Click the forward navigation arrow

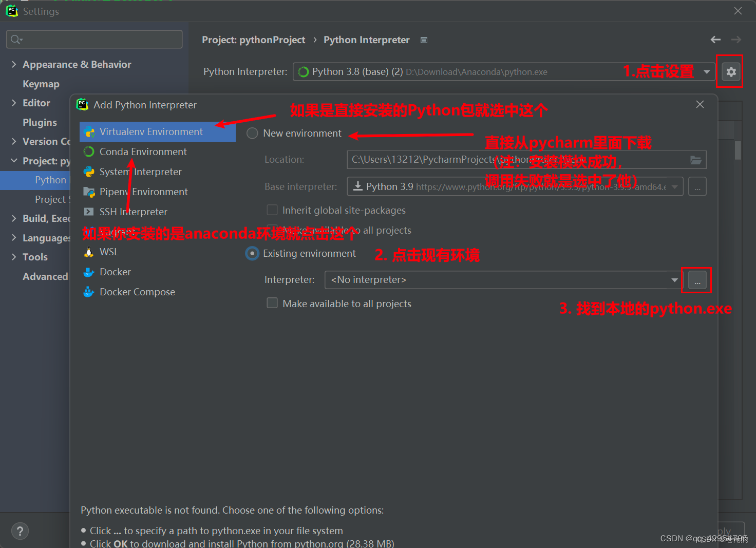click(736, 40)
